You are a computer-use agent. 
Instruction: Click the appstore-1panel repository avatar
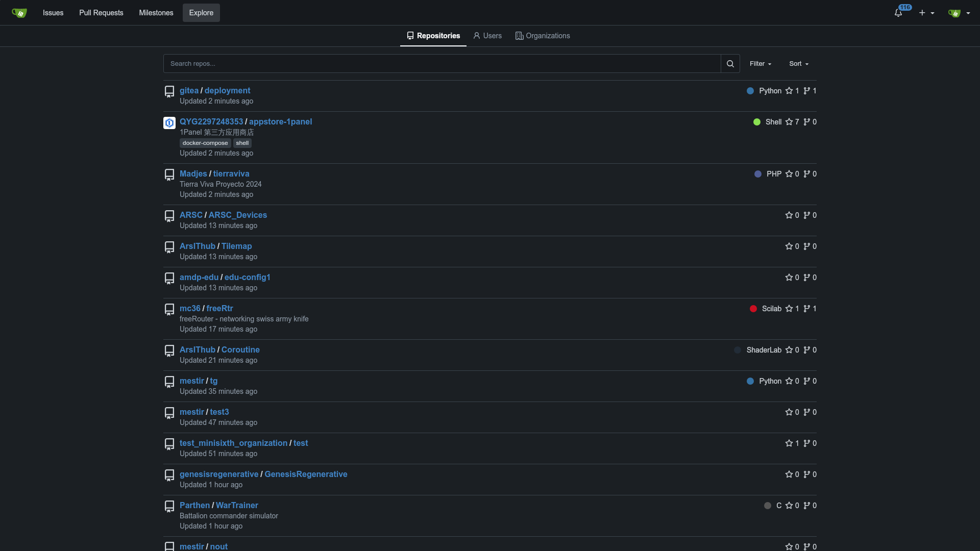pos(169,123)
